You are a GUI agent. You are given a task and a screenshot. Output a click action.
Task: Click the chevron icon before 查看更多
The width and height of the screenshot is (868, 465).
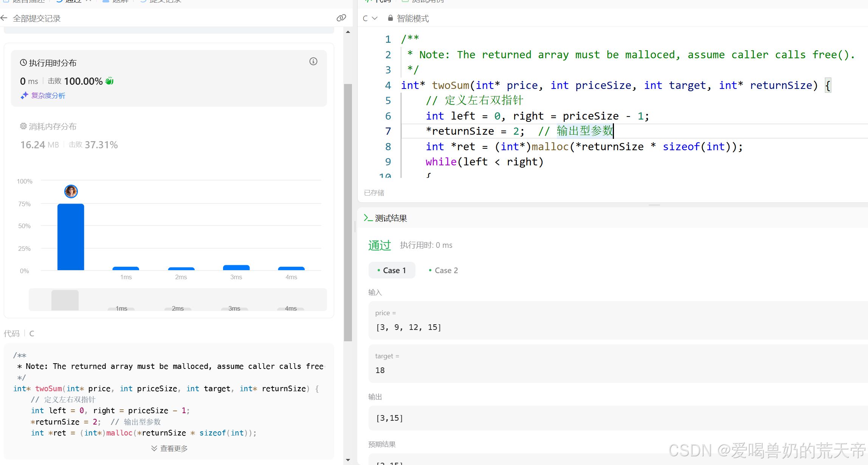(154, 448)
